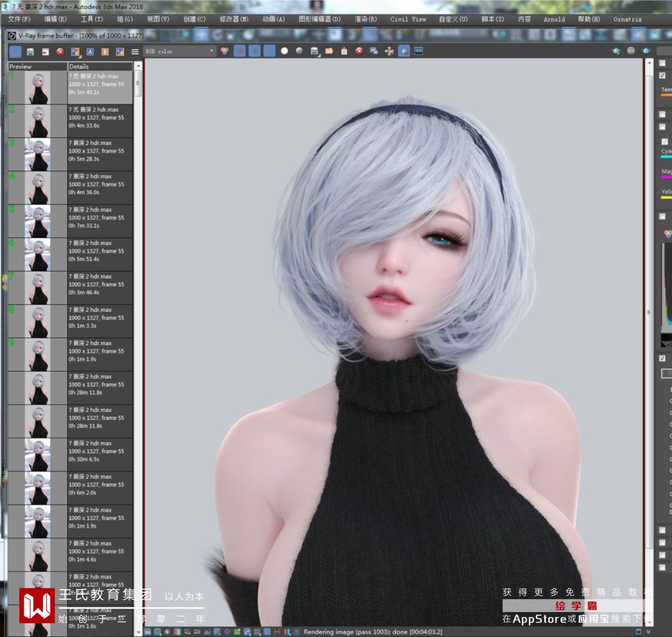Adjust the Magenta color balance slider
This screenshot has width=672, height=637.
(666, 177)
